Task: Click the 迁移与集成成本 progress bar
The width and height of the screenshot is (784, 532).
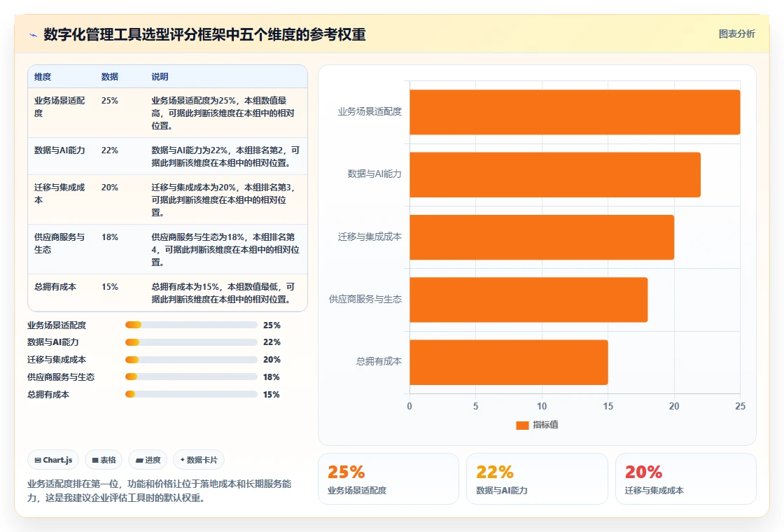Action: 191,360
